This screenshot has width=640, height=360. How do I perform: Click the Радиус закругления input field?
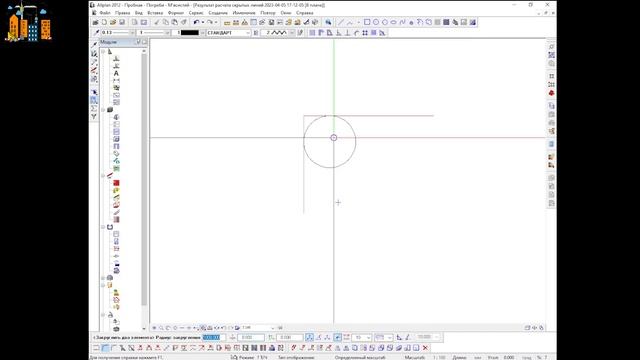[x=214, y=338]
